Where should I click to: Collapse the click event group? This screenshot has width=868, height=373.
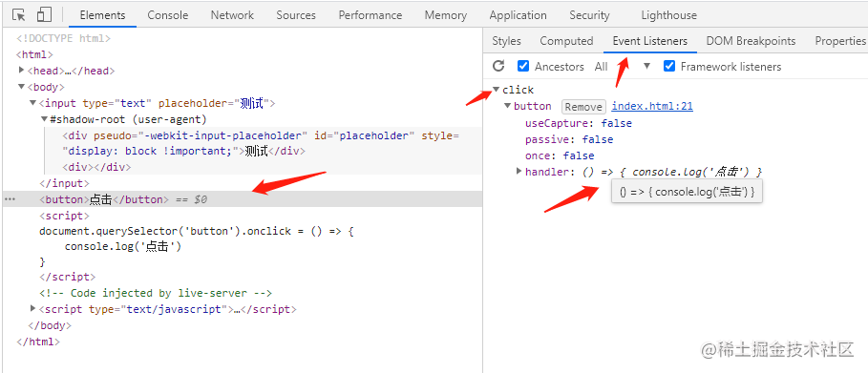(497, 89)
